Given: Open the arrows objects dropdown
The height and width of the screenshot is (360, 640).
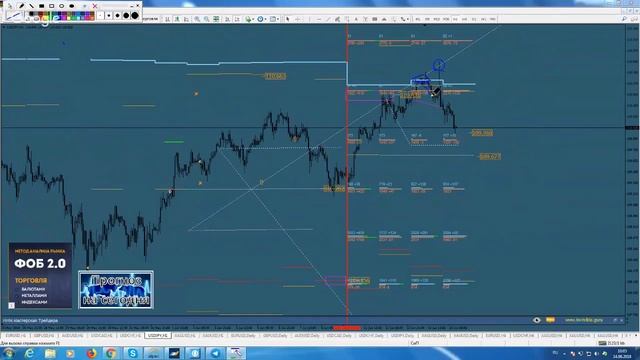Looking at the screenshot, I should pos(404,19).
